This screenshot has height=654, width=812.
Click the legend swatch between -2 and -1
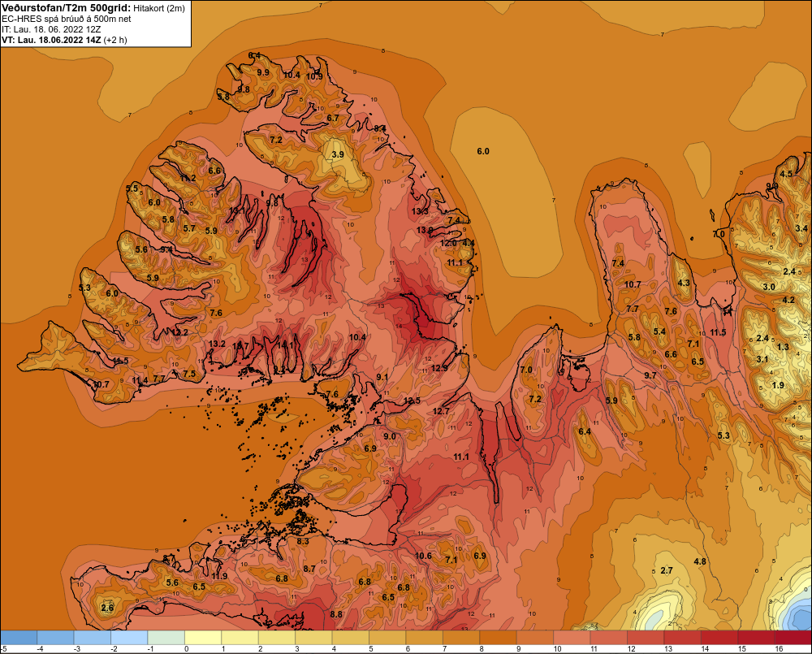click(x=129, y=638)
